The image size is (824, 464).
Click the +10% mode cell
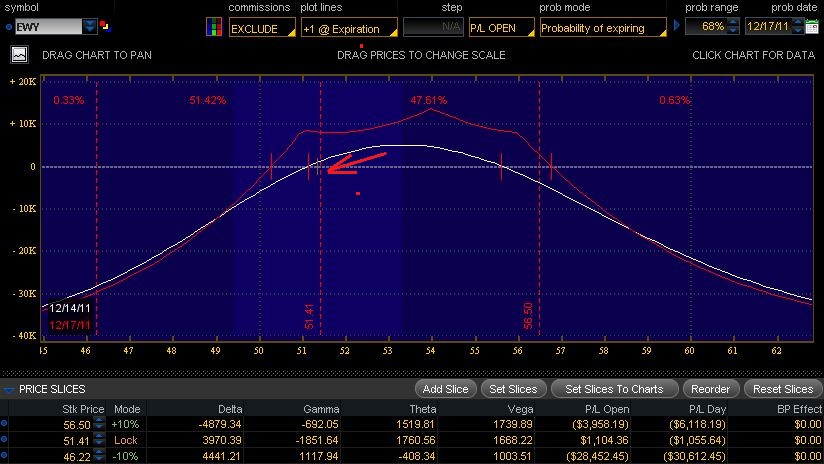coord(126,424)
